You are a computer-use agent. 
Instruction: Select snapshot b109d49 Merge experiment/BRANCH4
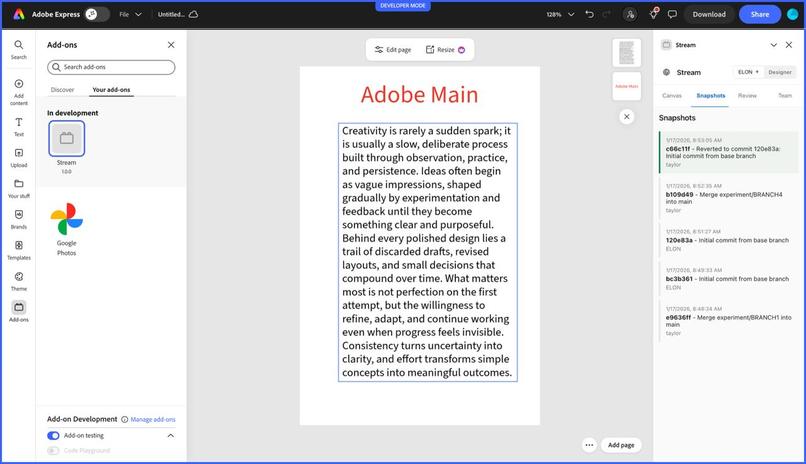point(728,198)
